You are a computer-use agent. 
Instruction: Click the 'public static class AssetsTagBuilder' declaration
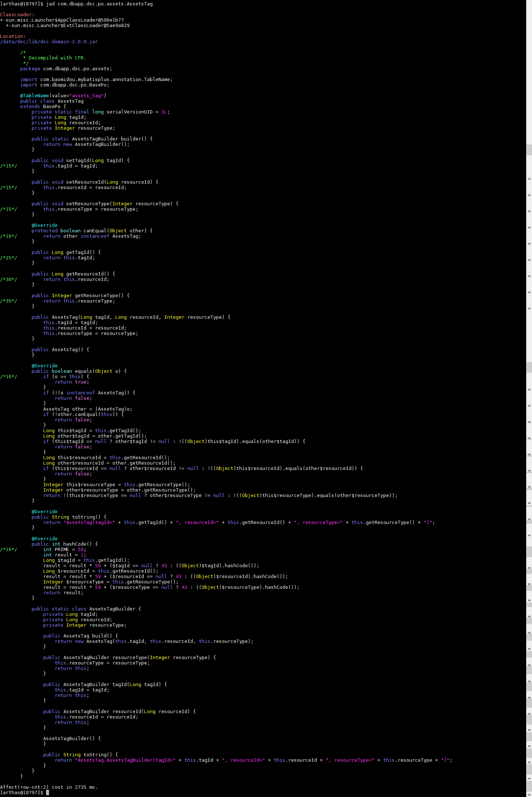(86, 609)
